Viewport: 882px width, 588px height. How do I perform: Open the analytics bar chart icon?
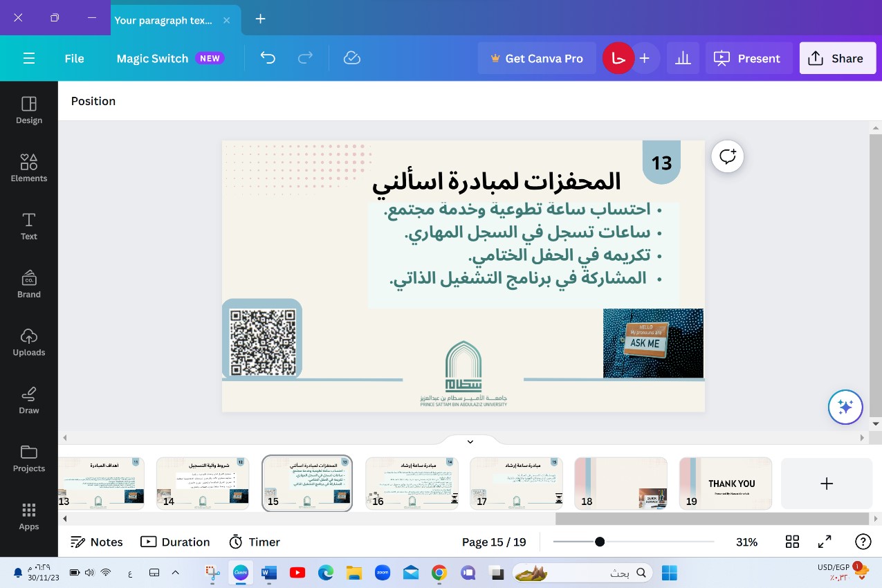[x=683, y=58]
